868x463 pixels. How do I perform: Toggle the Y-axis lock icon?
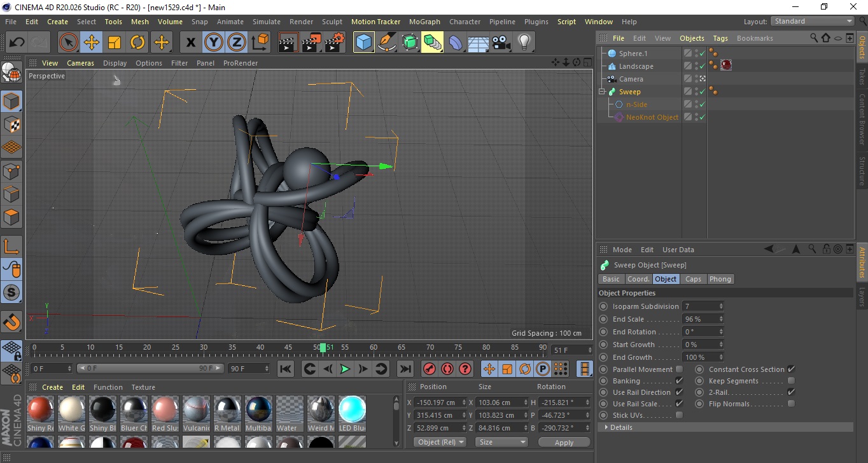pos(214,43)
